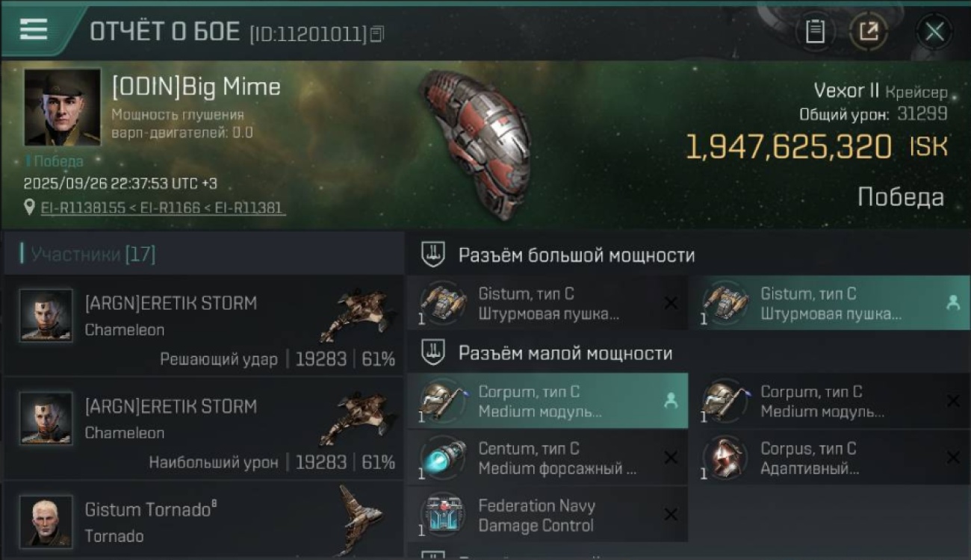Select ERETIK STORM Решающий удар entry
Viewport: 971px width, 560px height.
(204, 326)
